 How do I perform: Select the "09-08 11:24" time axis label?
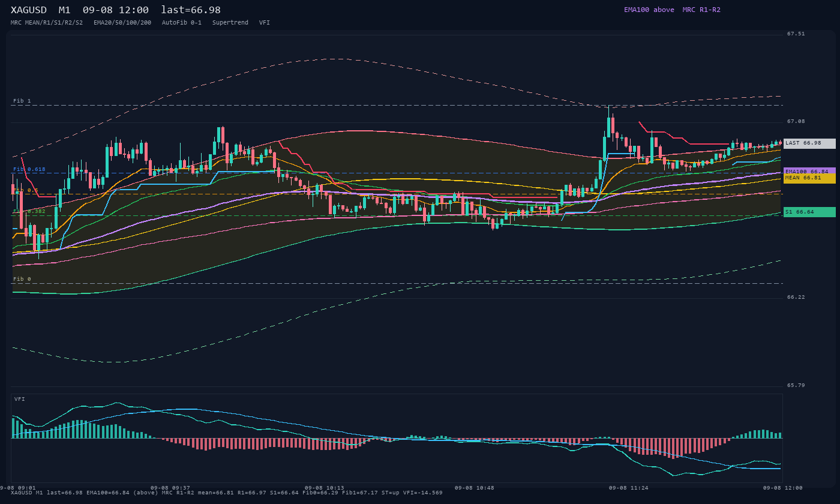pyautogui.click(x=629, y=488)
